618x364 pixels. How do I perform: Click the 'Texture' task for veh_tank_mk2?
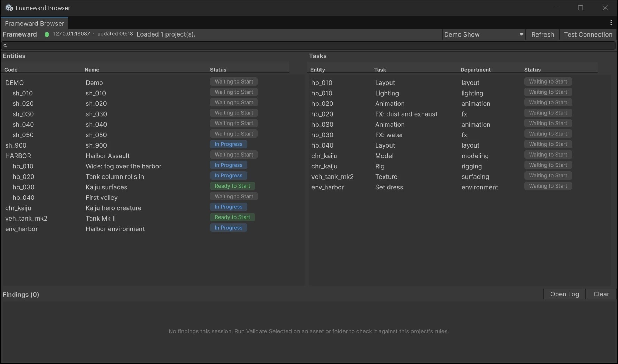pyautogui.click(x=386, y=176)
